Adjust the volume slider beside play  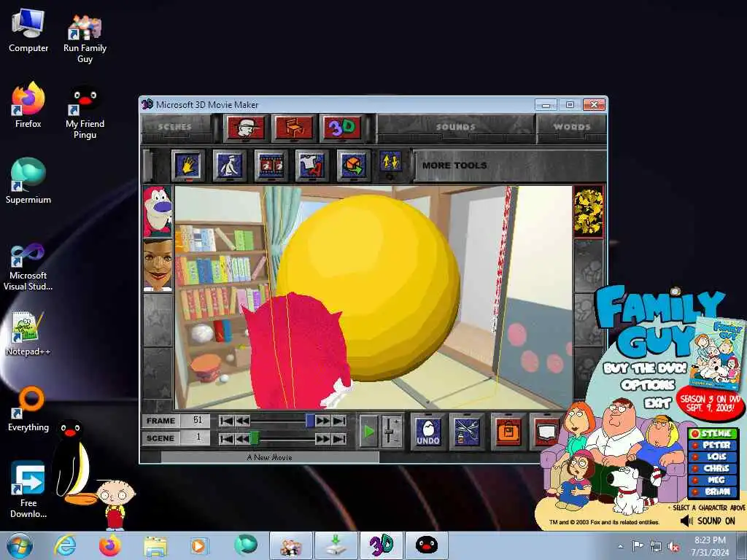coord(391,432)
